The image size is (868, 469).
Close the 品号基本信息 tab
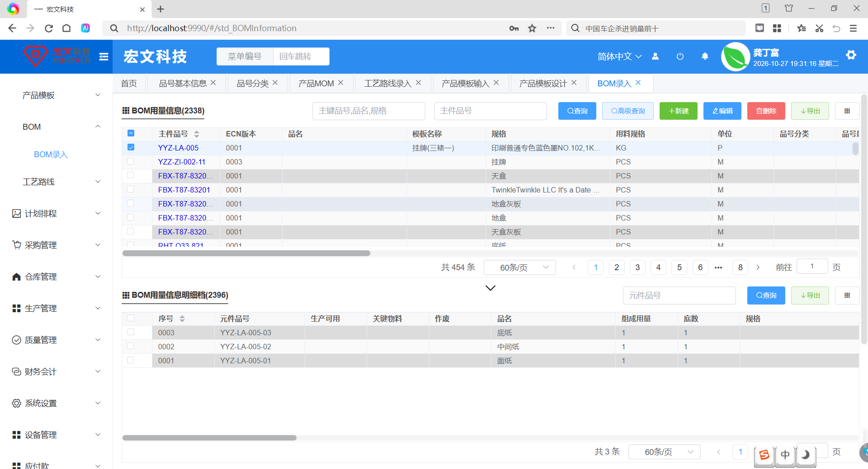click(213, 83)
